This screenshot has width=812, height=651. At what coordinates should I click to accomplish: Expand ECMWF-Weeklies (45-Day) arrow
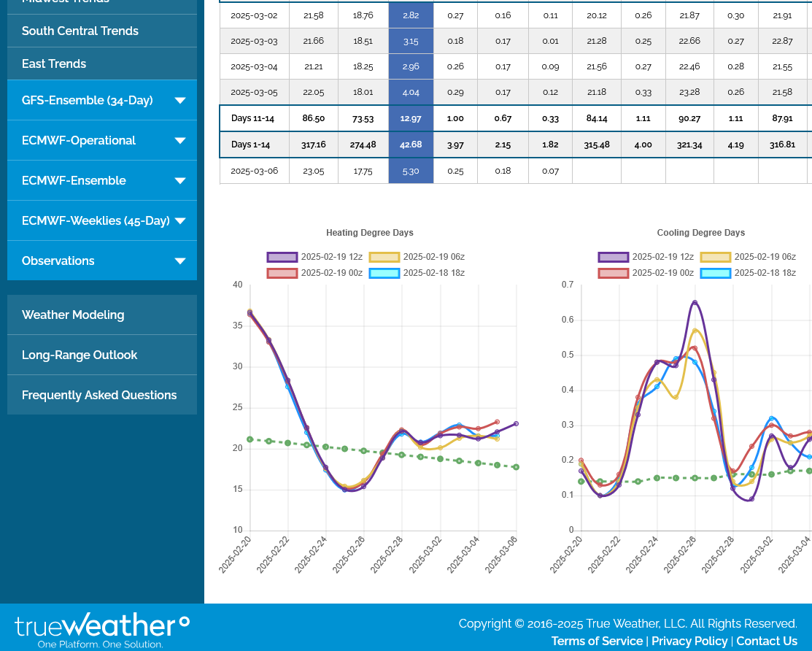click(x=180, y=221)
